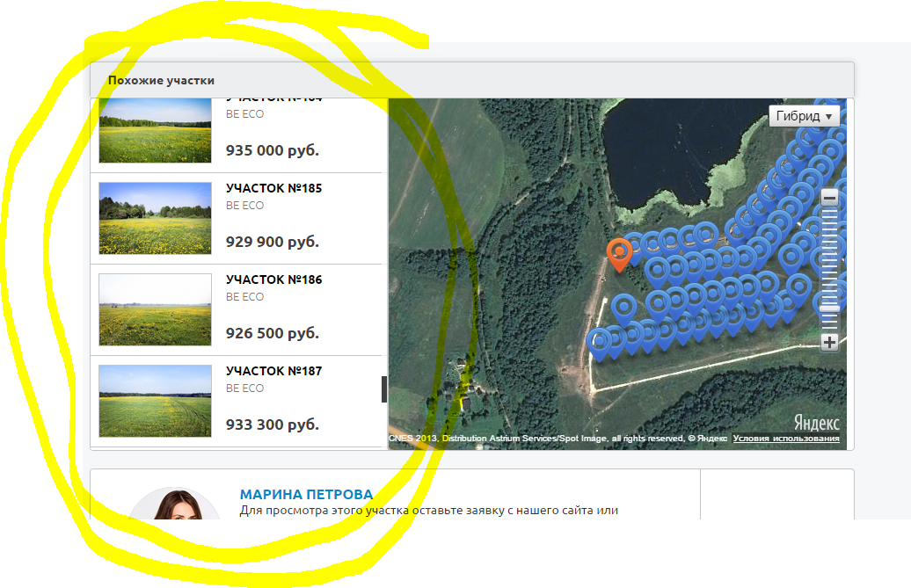
Task: Click Марина Петрова's round avatar photo
Action: [173, 505]
